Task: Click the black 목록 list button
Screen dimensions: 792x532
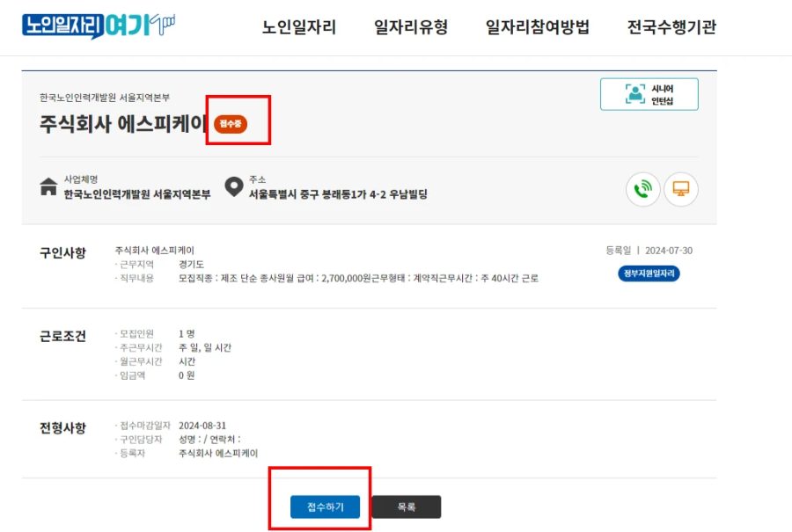Action: tap(407, 506)
